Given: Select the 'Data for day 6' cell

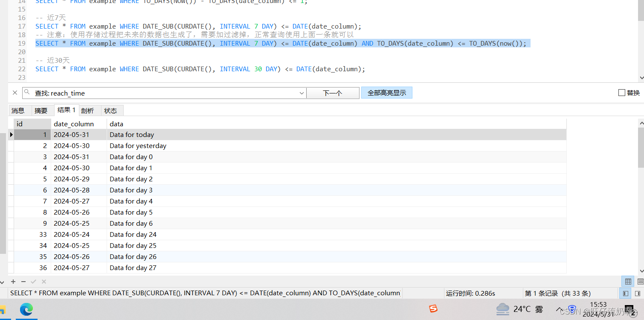Looking at the screenshot, I should pyautogui.click(x=337, y=224).
